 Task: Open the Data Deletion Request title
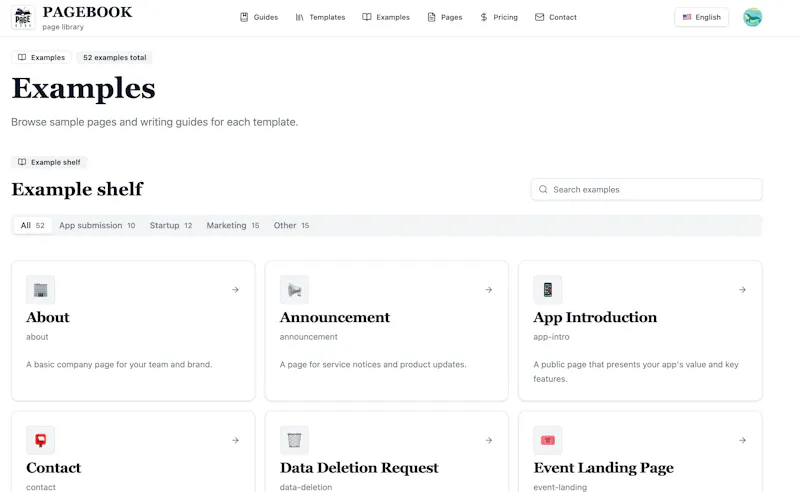(359, 468)
